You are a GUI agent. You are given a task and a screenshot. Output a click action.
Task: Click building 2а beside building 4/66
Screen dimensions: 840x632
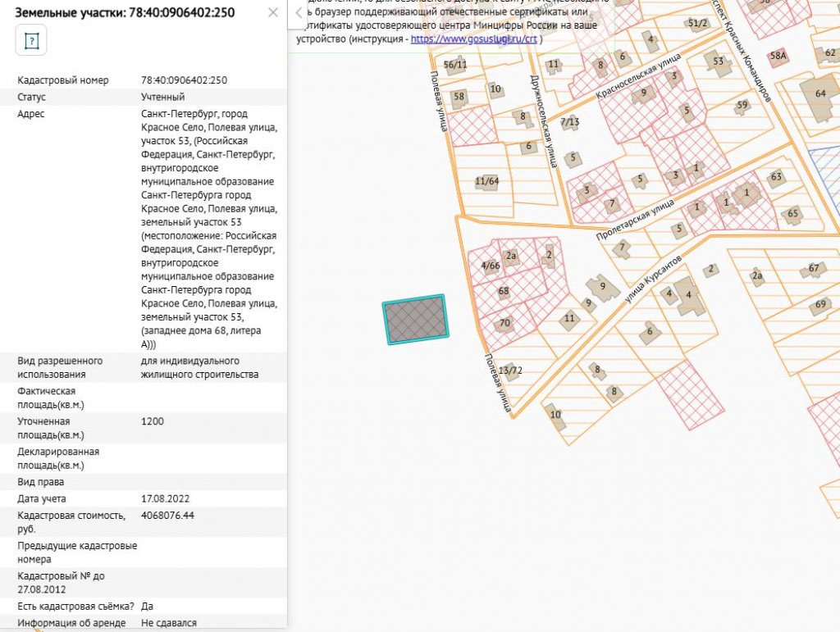pos(511,257)
